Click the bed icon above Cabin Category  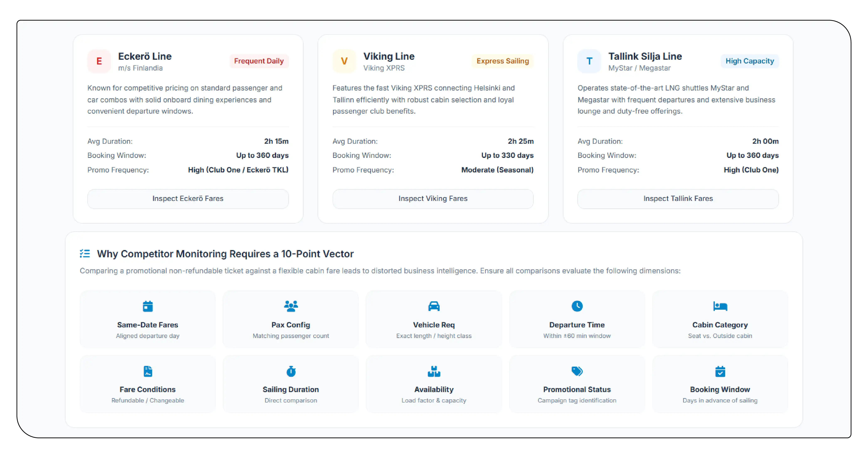pos(720,306)
